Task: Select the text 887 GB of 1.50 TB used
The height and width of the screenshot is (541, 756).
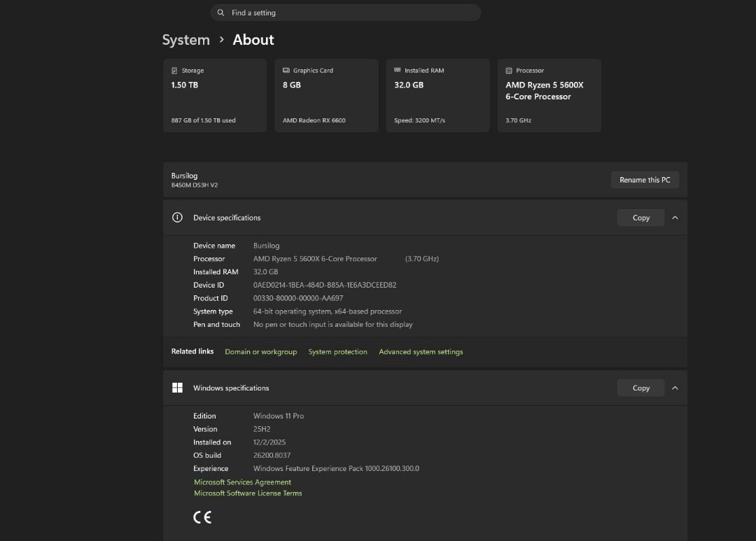Action: 204,120
